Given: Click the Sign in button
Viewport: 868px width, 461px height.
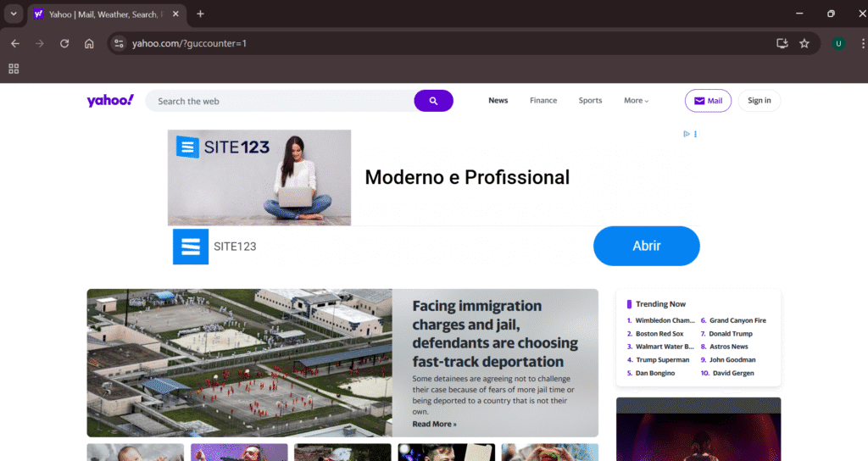Looking at the screenshot, I should point(759,100).
